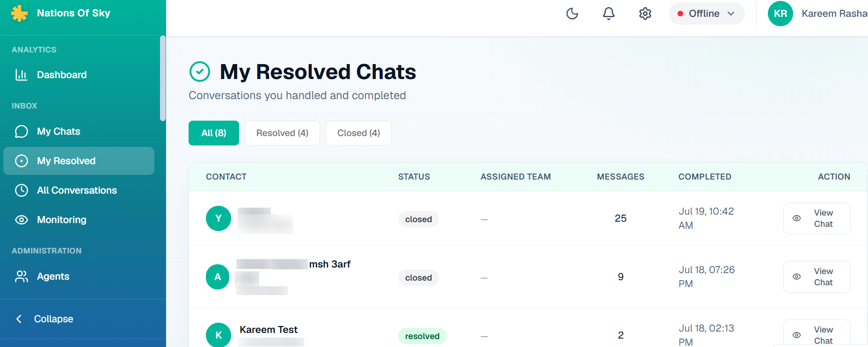868x347 pixels.
Task: Click the CONTACT column header
Action: (x=226, y=177)
